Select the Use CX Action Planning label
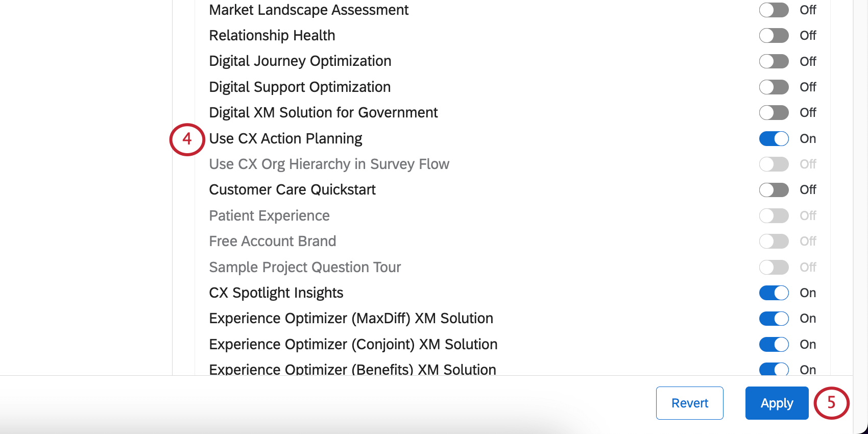Screen dimensions: 868x434 tap(285, 138)
